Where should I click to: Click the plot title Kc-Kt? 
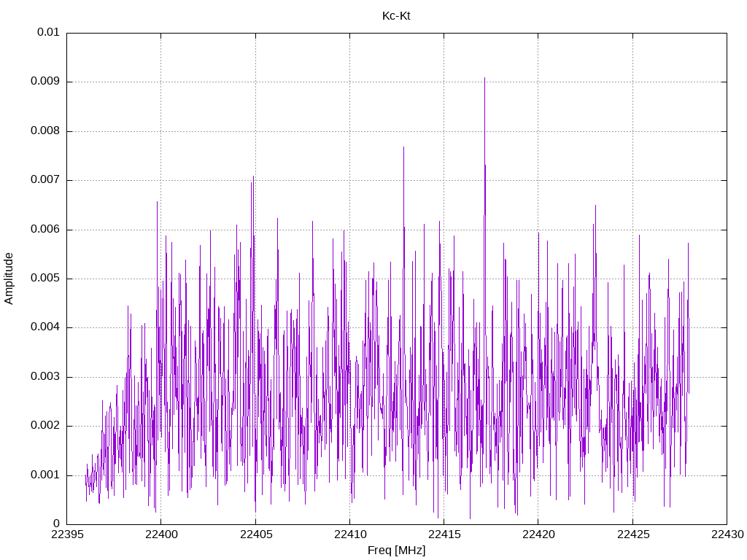[396, 16]
